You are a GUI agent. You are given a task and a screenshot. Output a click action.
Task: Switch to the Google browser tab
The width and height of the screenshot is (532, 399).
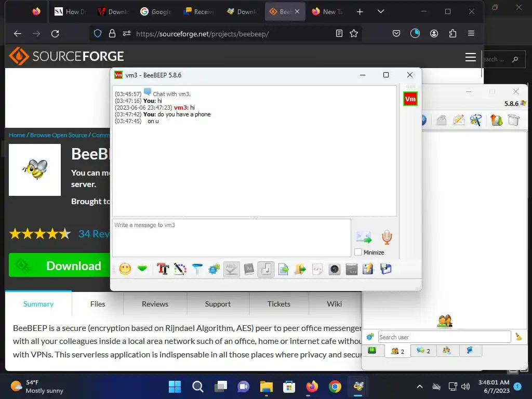(156, 12)
